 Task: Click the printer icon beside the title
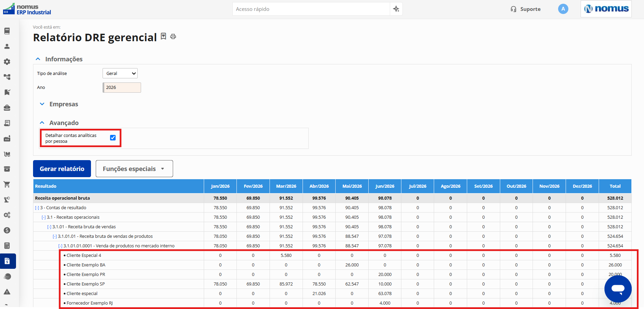(x=173, y=36)
